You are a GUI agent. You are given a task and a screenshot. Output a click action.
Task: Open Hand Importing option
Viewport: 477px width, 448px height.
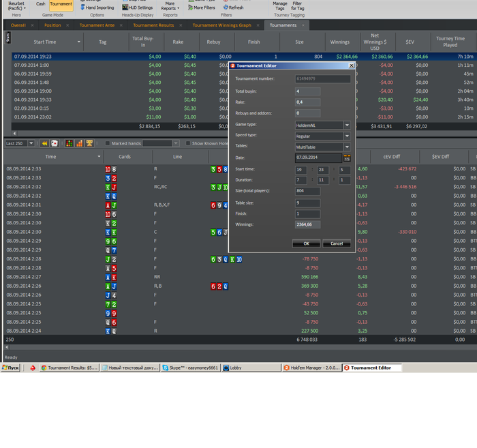coord(96,8)
